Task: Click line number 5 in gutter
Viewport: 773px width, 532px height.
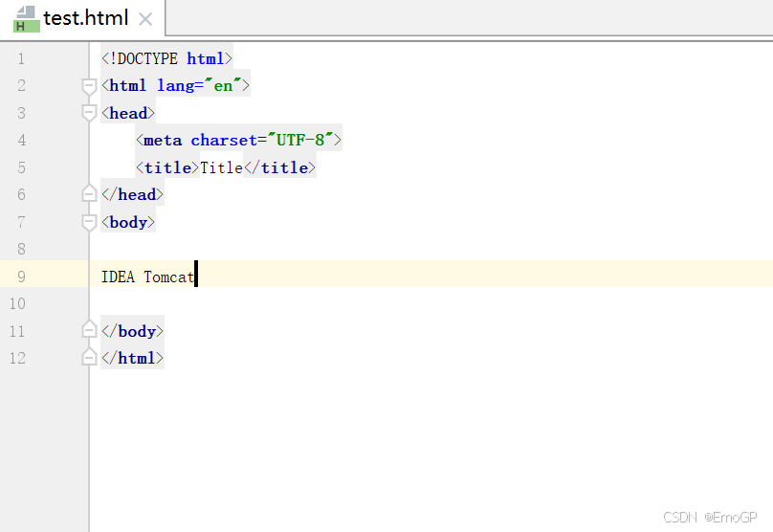Action: (22, 167)
